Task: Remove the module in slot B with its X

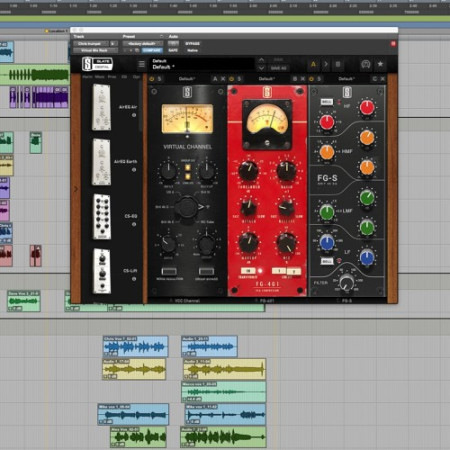Action: 303,79
